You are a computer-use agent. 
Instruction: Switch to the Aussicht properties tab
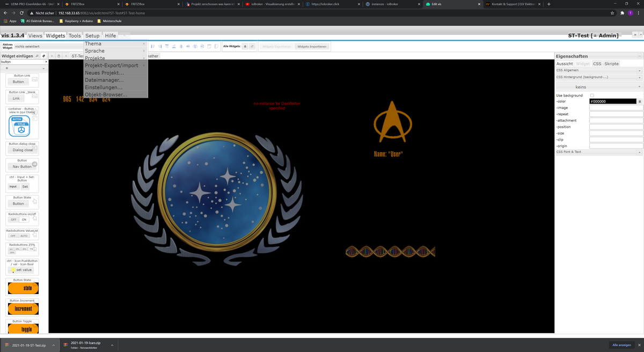pyautogui.click(x=565, y=63)
